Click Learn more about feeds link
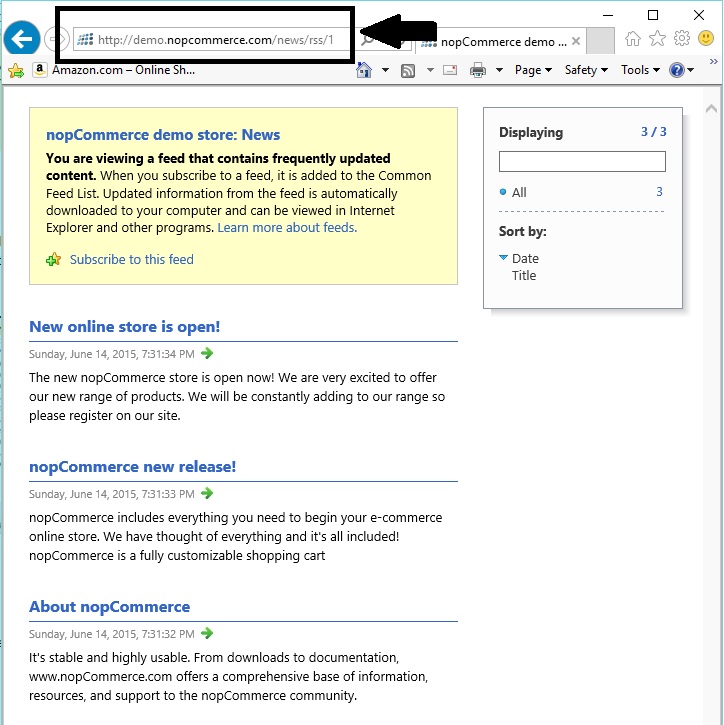The image size is (724, 725). point(287,227)
